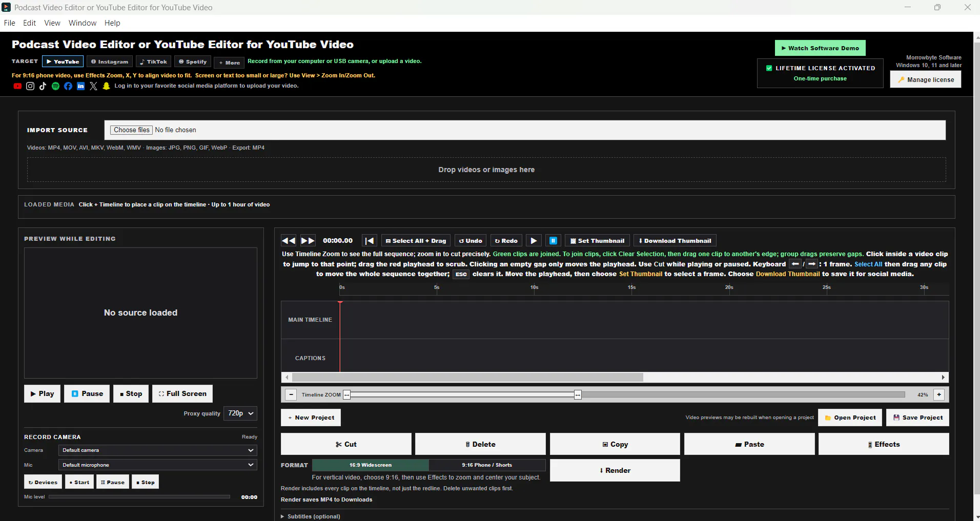Start timeline playback with the play triangle
This screenshot has width=980, height=521.
click(534, 241)
